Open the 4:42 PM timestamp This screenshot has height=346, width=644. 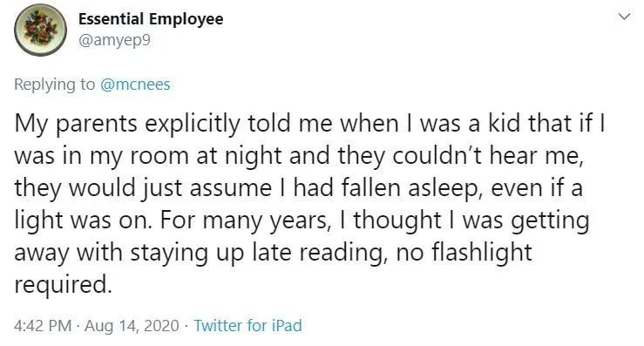click(43, 325)
